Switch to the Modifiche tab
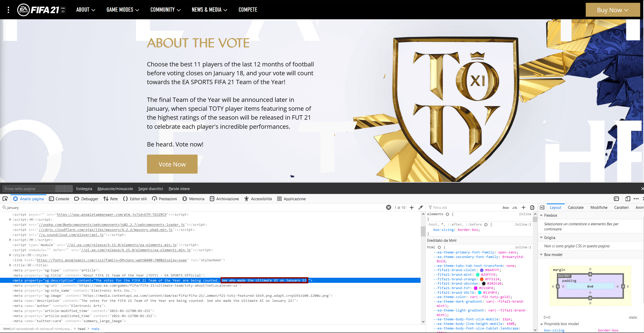 pos(599,208)
